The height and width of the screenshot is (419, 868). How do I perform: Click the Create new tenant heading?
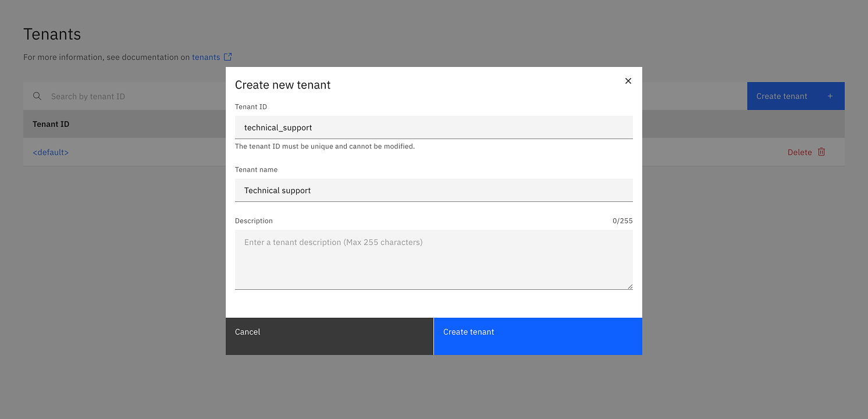pos(283,85)
